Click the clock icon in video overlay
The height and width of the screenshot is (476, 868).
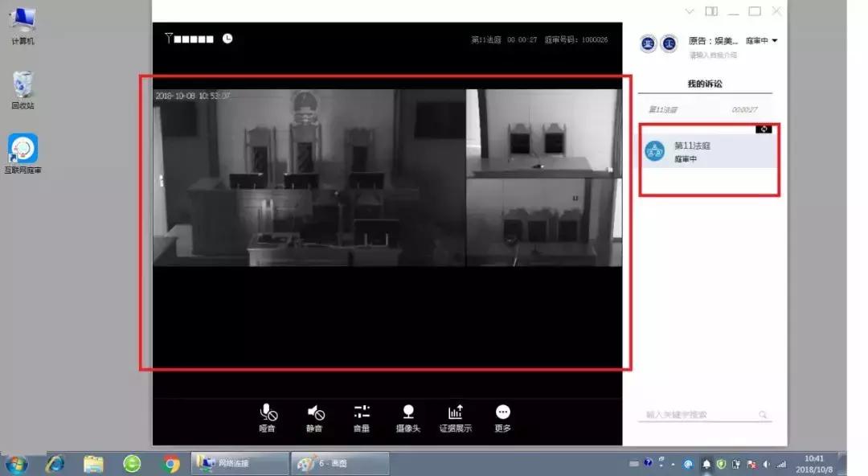(x=227, y=38)
